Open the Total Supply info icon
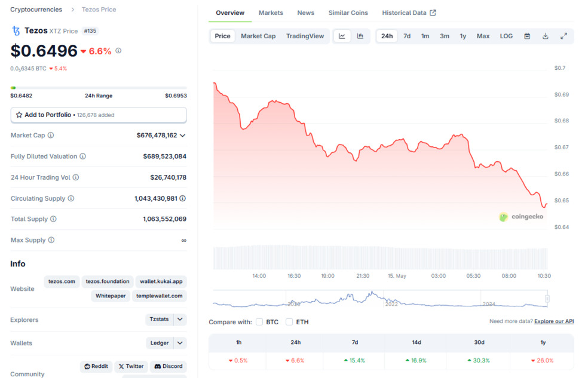The width and height of the screenshot is (588, 378). (x=53, y=219)
